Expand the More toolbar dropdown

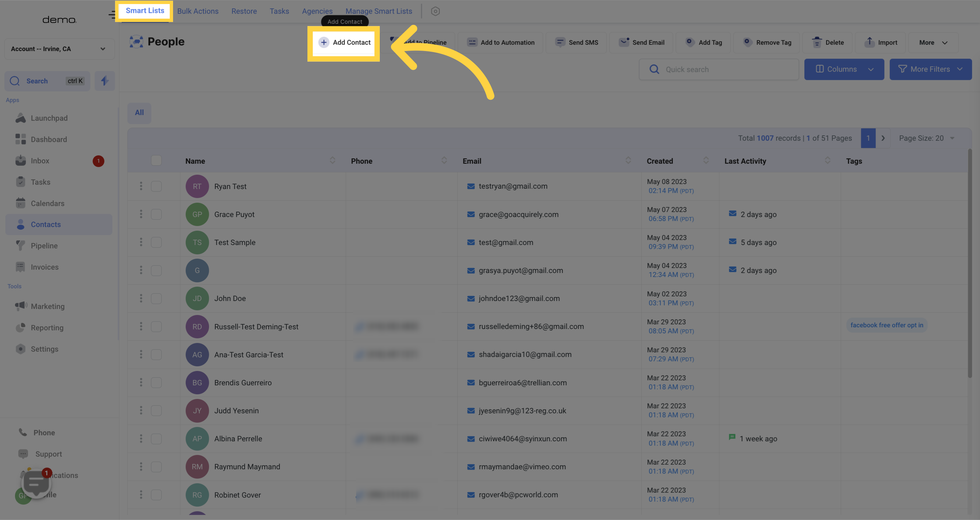point(933,42)
